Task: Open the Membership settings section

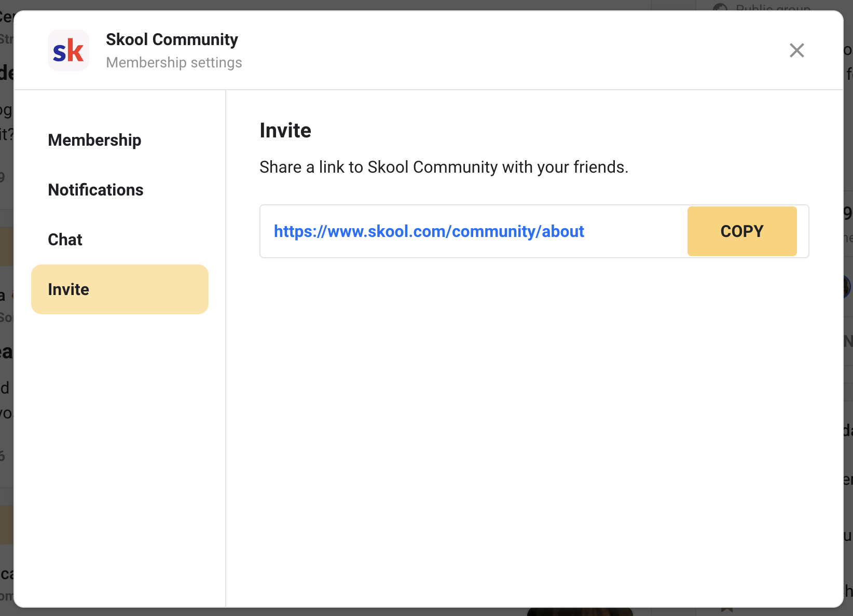Action: point(94,140)
